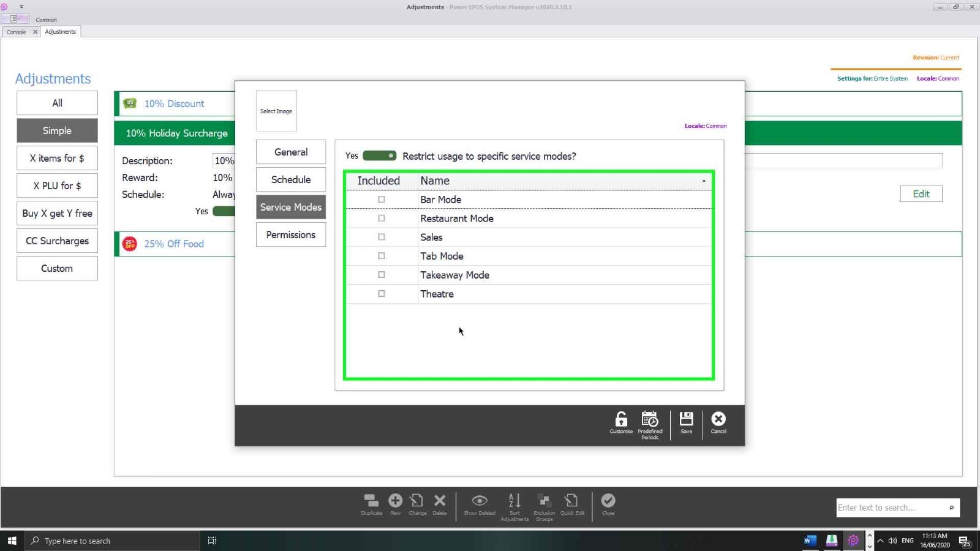This screenshot has height=551, width=980.
Task: Open the Schedule tab in dialog
Action: tap(291, 179)
